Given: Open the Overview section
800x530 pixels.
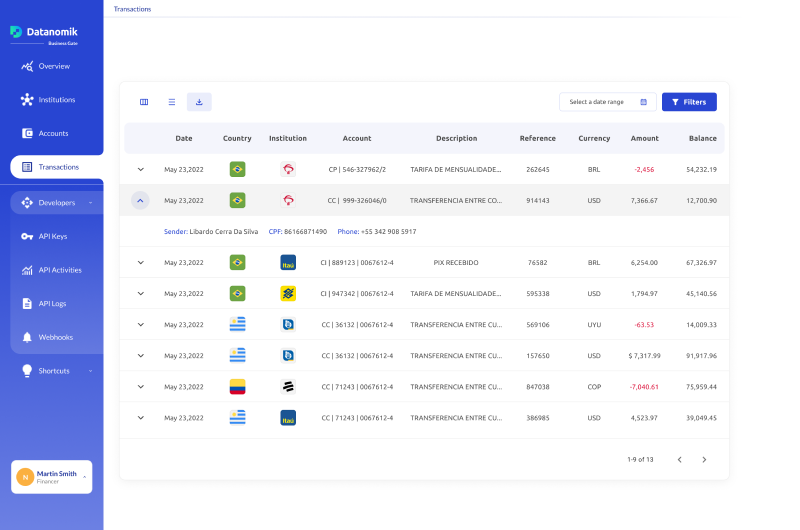Looking at the screenshot, I should pyautogui.click(x=46, y=66).
